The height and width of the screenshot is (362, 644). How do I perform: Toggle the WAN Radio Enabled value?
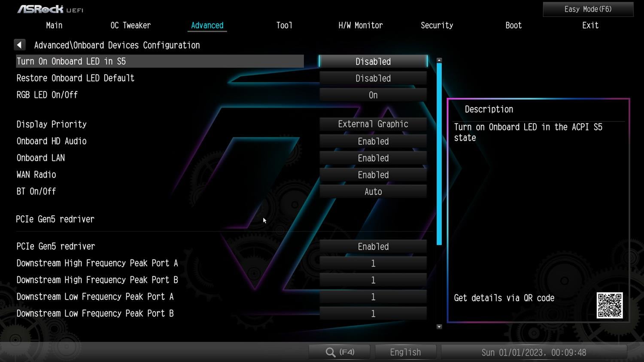click(373, 175)
